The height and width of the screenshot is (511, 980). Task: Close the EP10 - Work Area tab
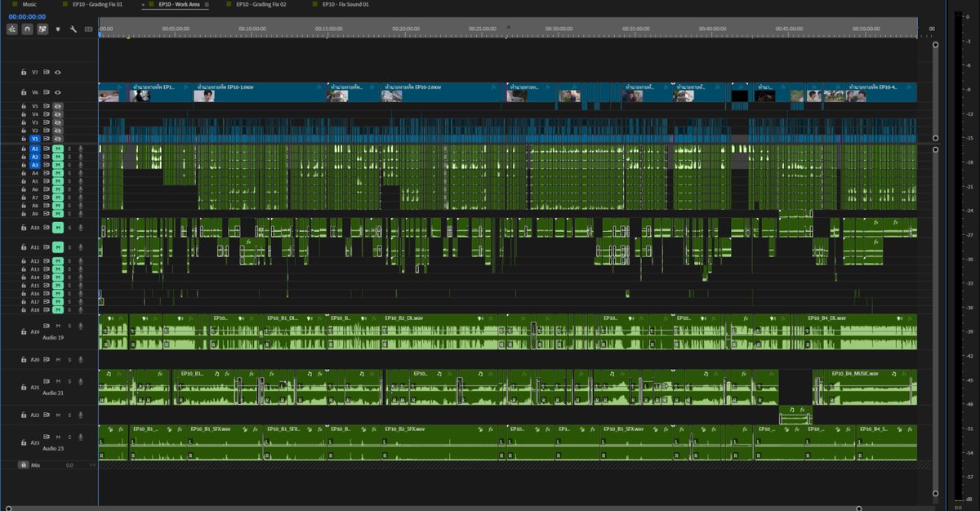[x=144, y=4]
